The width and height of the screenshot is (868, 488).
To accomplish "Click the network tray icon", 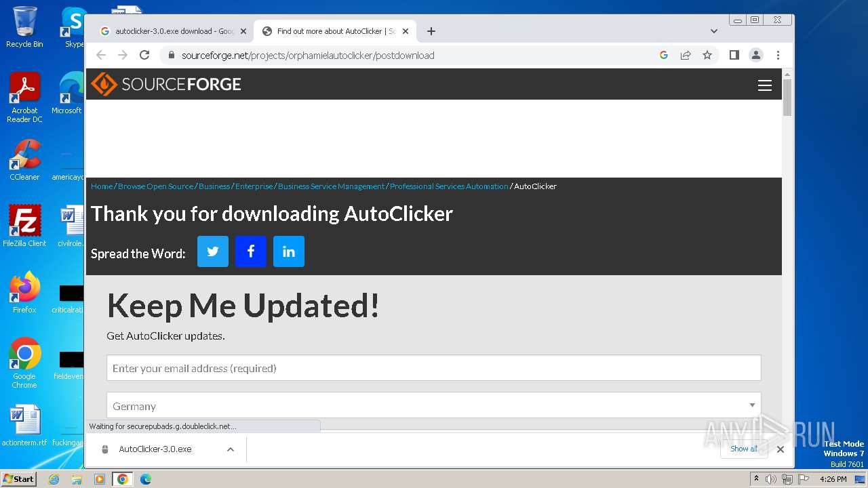I will pos(787,479).
